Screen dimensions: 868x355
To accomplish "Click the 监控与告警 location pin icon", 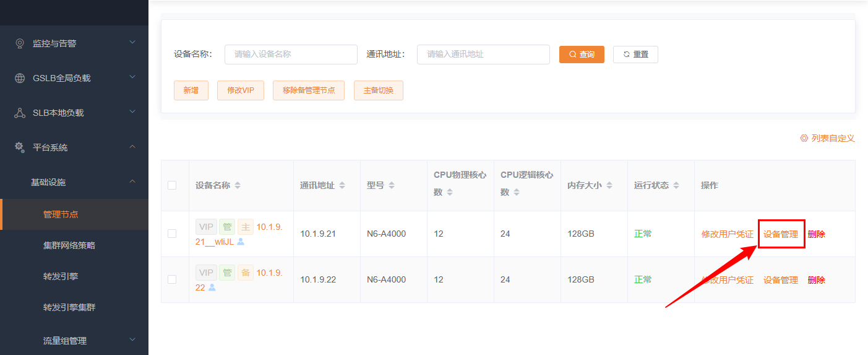I will point(20,43).
